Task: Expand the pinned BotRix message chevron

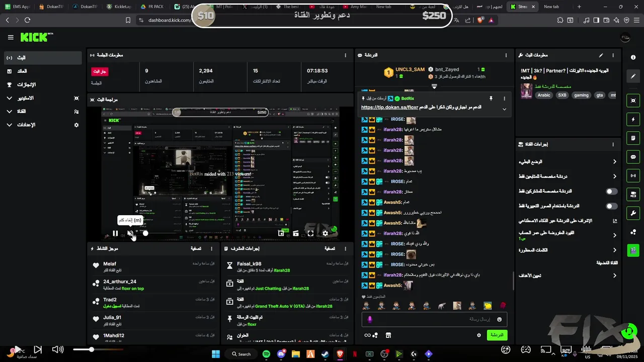Action: (504, 109)
